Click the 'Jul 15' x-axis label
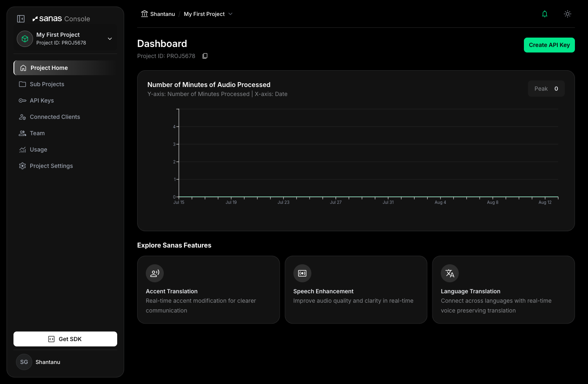 click(x=179, y=202)
